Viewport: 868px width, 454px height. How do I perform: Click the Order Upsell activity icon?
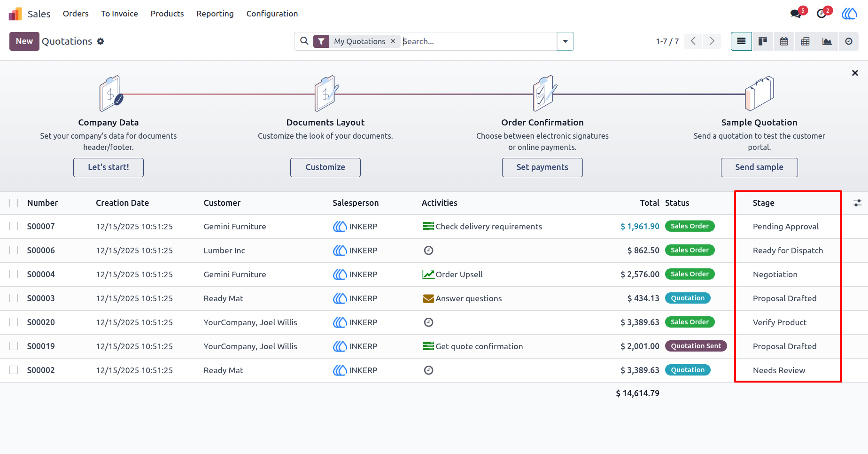[428, 274]
